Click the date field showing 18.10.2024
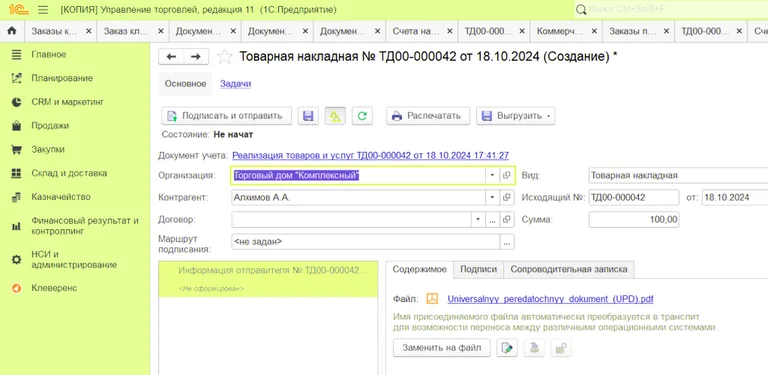Image resolution: width=768 pixels, height=375 pixels. coord(735,197)
